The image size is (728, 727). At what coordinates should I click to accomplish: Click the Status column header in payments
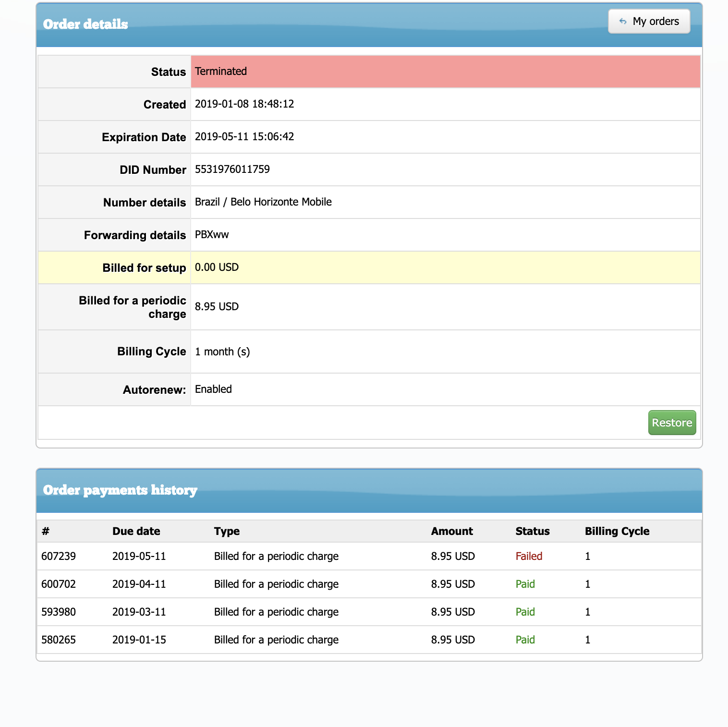click(x=533, y=532)
